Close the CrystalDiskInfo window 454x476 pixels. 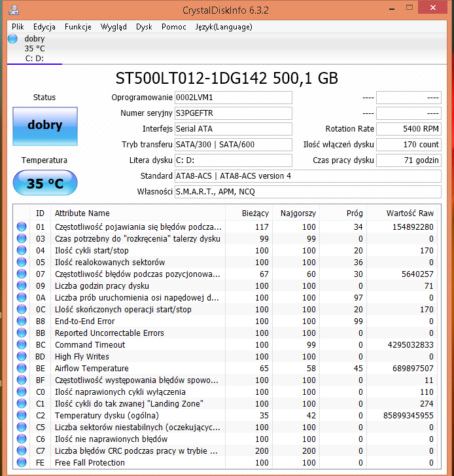433,8
